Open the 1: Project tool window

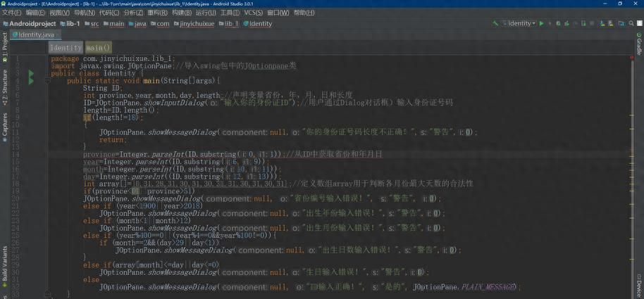[4, 47]
